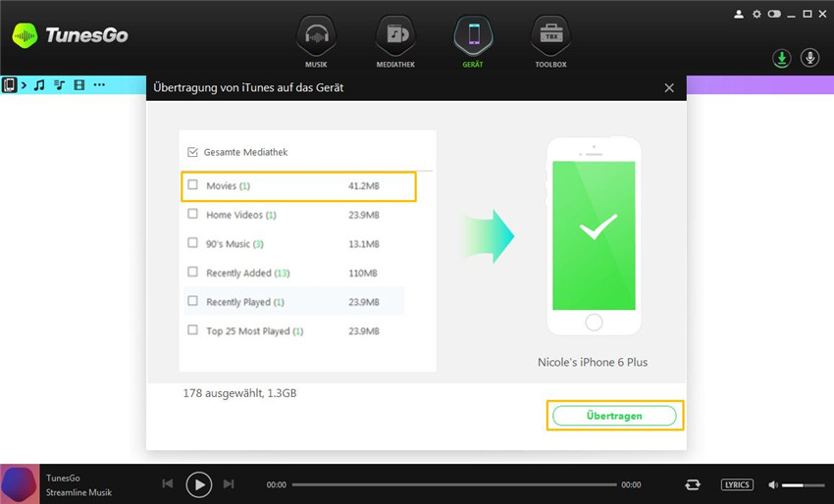Check Top 25 Most Played checkbox
Viewport: 834px width, 504px height.
coord(192,330)
